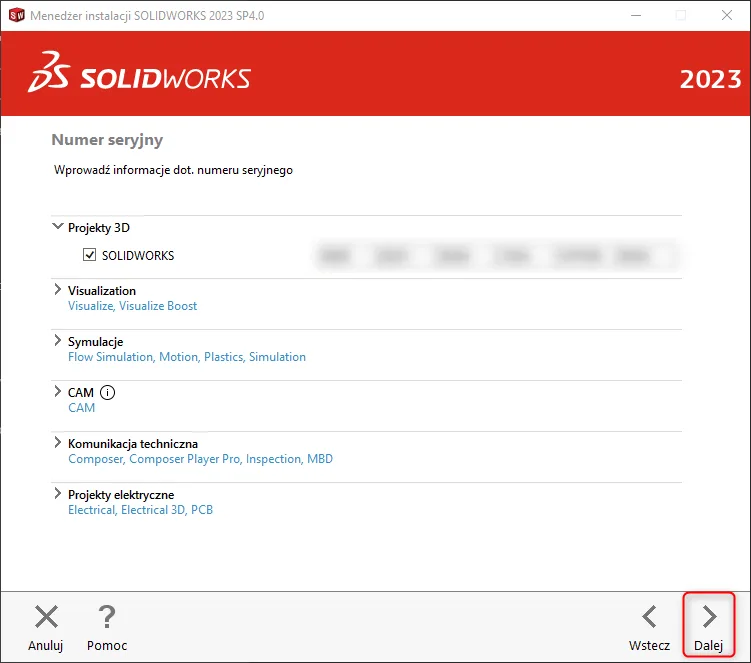Image resolution: width=751 pixels, height=663 pixels.
Task: Proceed with the Dalej next arrow
Action: tap(709, 617)
